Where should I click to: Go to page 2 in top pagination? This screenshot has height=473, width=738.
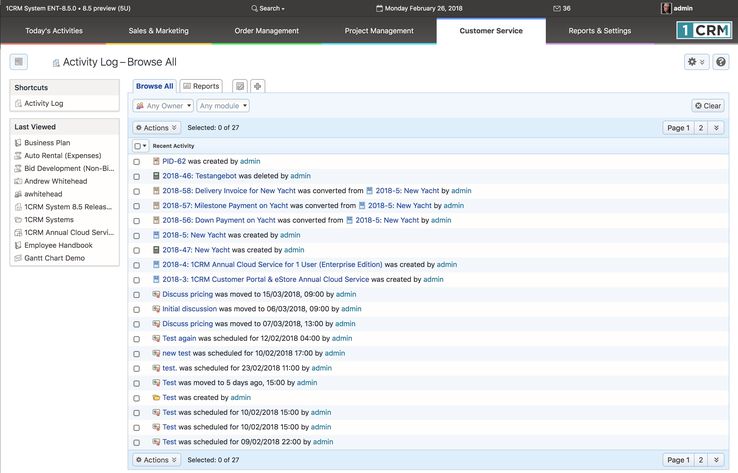click(701, 128)
